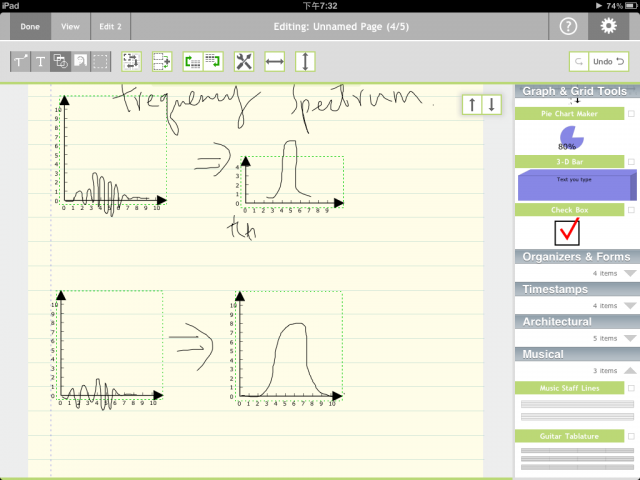
Task: Click the Timestamps header
Action: (576, 289)
